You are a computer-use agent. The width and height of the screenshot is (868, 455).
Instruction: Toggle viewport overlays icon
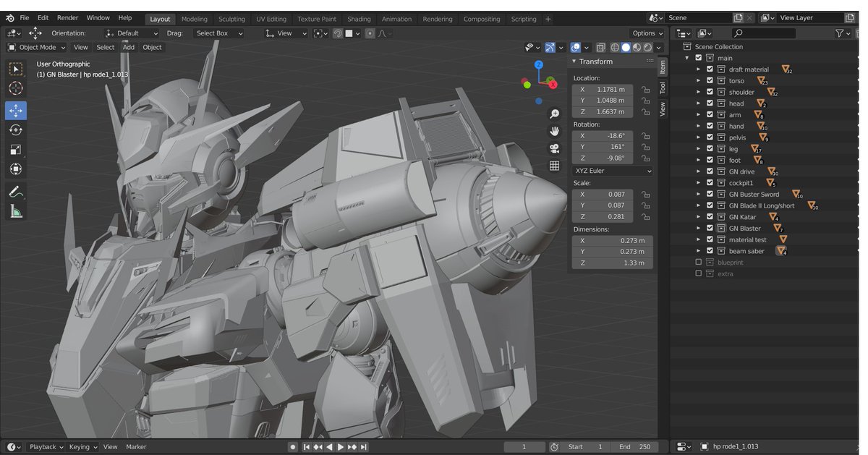pyautogui.click(x=576, y=48)
